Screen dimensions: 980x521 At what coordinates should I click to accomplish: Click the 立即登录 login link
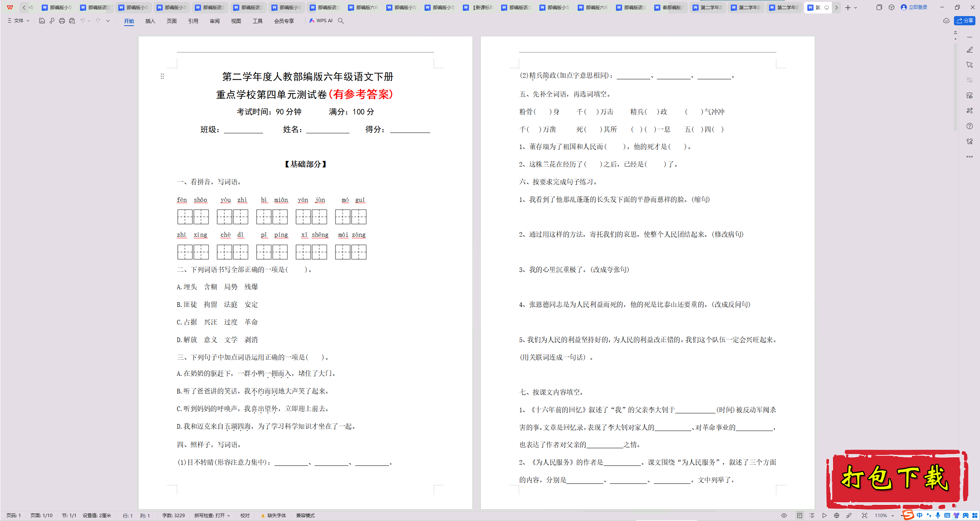pos(914,7)
